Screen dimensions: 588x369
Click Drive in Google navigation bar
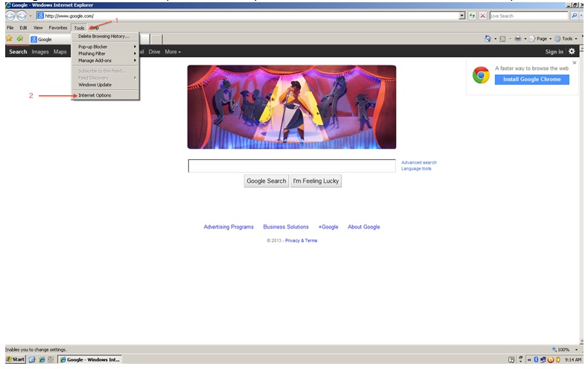[x=154, y=52]
